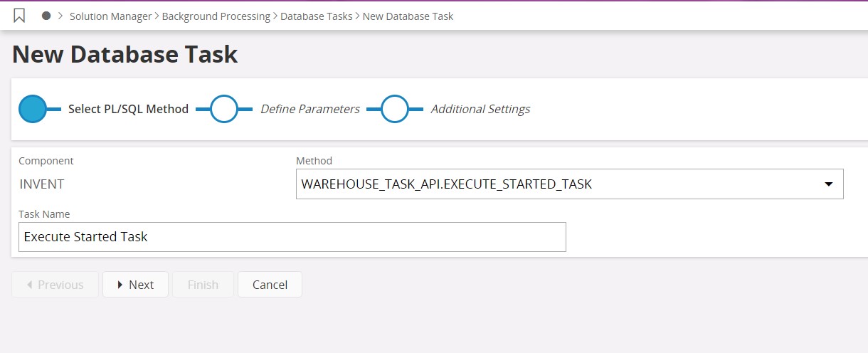
Task: Jump to the Additional Settings step label
Action: pyautogui.click(x=480, y=109)
